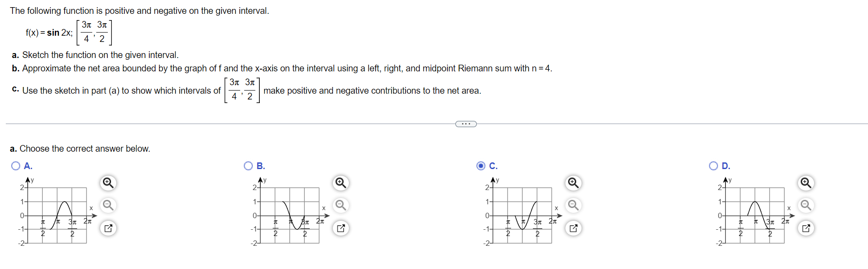Select answer choice C radio button

pyautogui.click(x=481, y=166)
